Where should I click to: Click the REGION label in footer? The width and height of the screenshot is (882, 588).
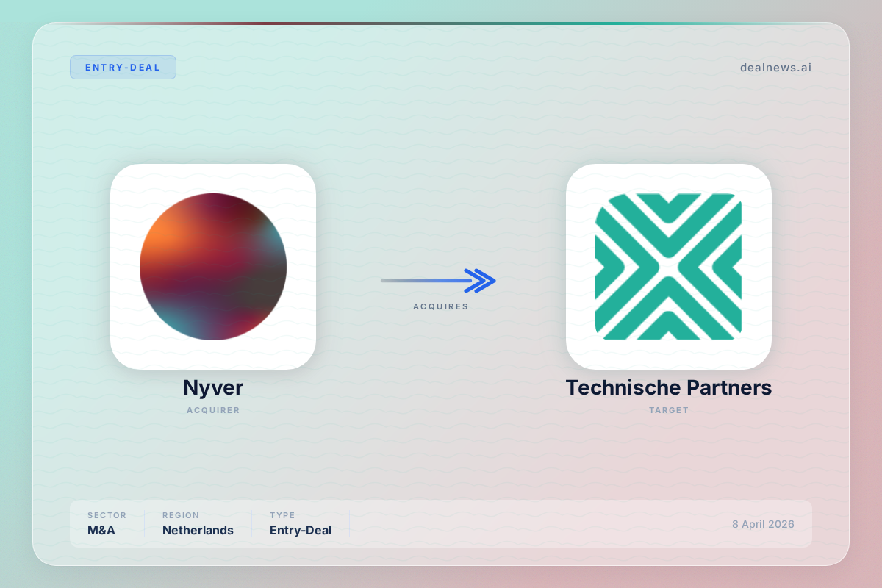(x=181, y=515)
